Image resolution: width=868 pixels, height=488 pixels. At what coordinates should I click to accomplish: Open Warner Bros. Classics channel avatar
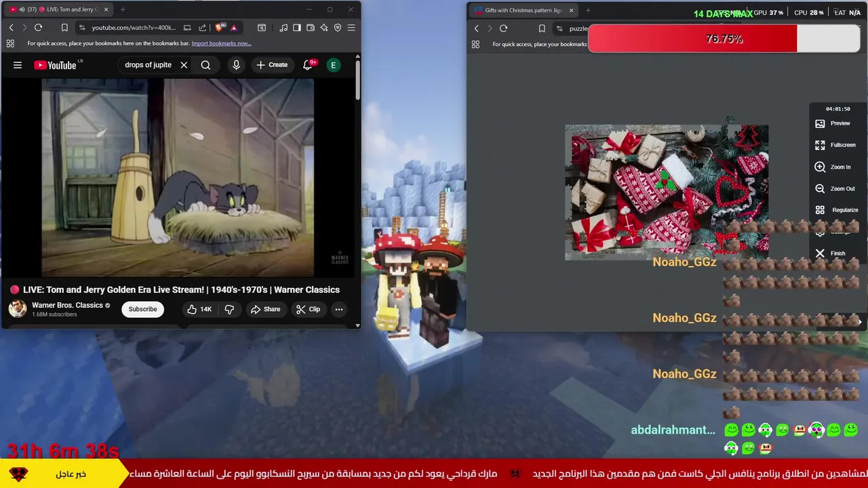tap(18, 309)
